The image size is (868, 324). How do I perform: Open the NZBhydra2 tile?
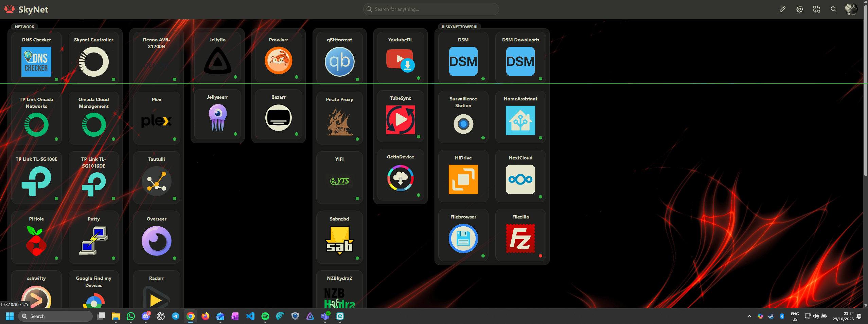tap(339, 289)
